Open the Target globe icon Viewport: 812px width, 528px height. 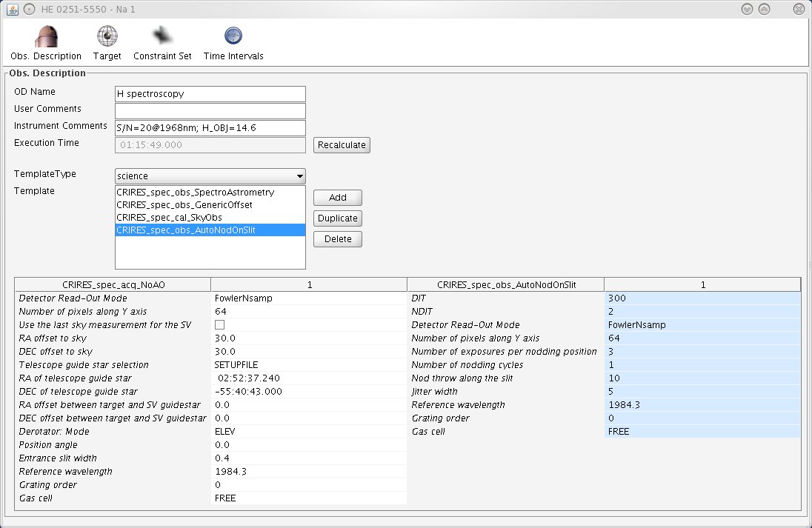pyautogui.click(x=107, y=36)
